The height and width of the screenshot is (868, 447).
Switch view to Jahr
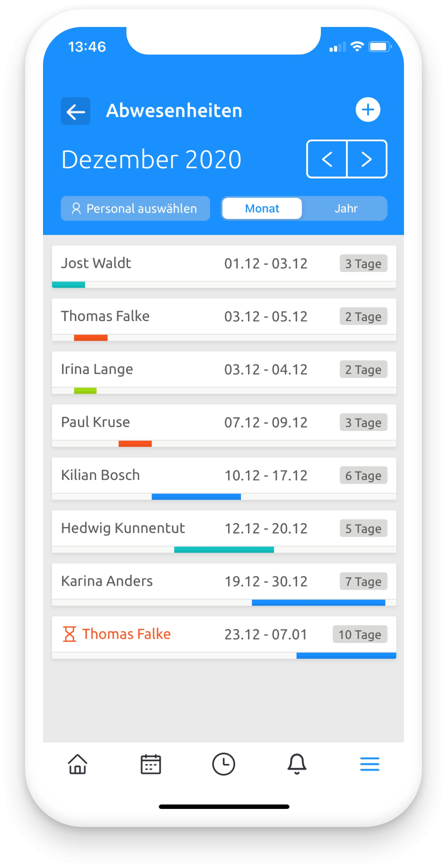(346, 208)
